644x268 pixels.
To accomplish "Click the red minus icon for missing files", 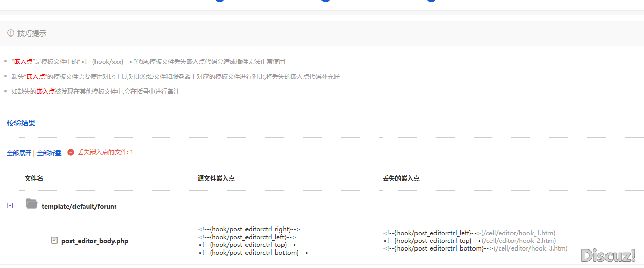I will tap(71, 153).
